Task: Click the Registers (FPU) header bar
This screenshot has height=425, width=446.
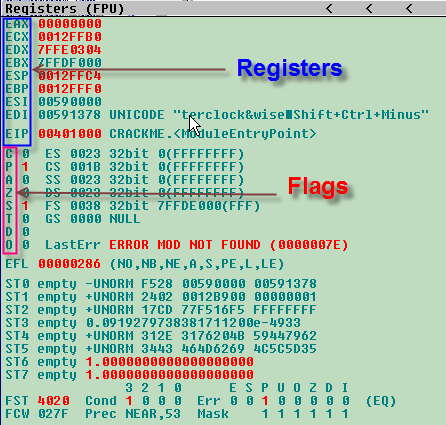Action: click(223, 9)
